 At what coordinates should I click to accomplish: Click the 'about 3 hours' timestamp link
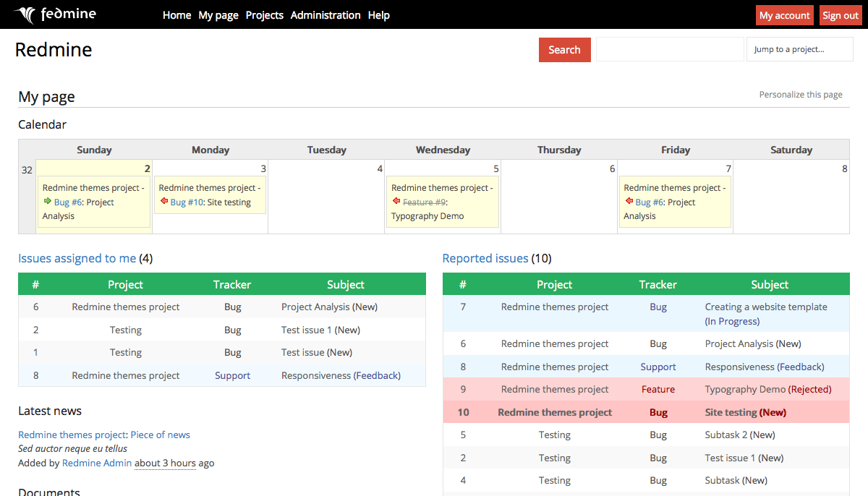[x=165, y=463]
